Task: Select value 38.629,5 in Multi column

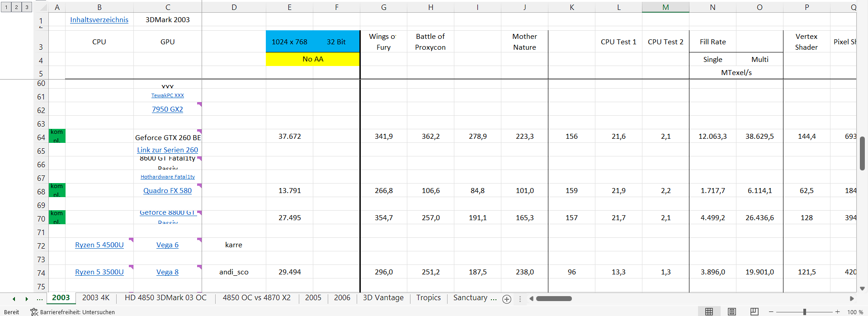Action: click(759, 136)
